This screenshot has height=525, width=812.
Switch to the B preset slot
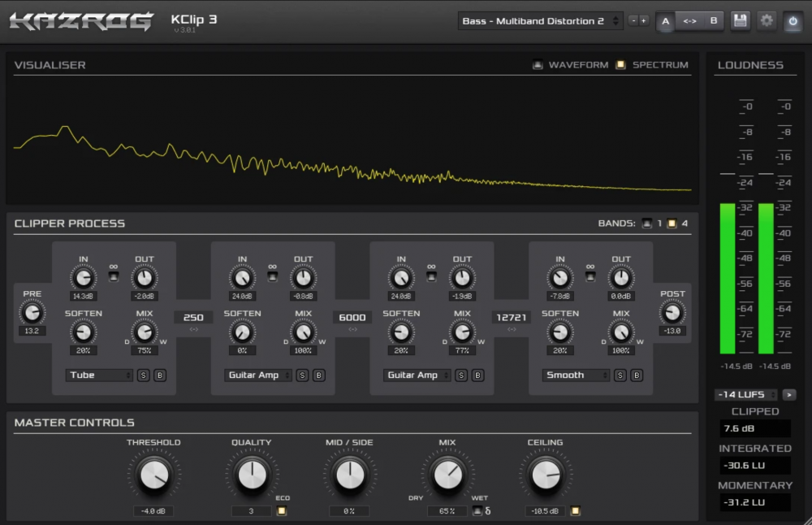pyautogui.click(x=714, y=21)
